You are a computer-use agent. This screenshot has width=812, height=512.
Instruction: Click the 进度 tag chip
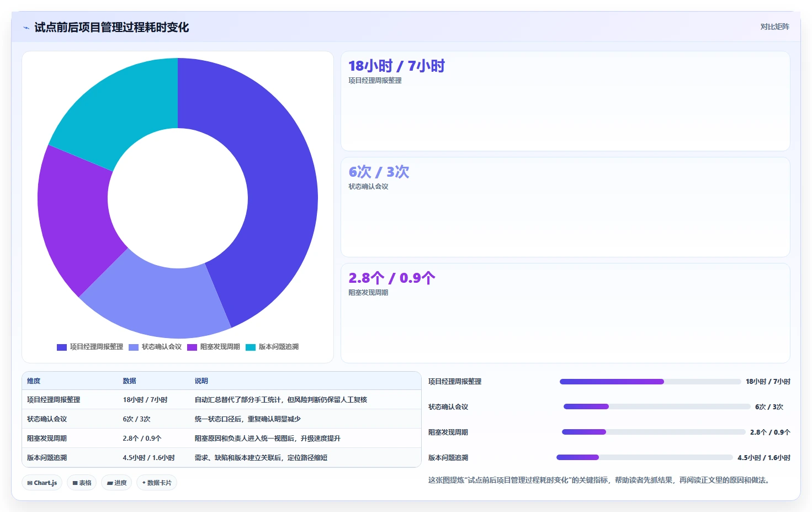pos(116,483)
